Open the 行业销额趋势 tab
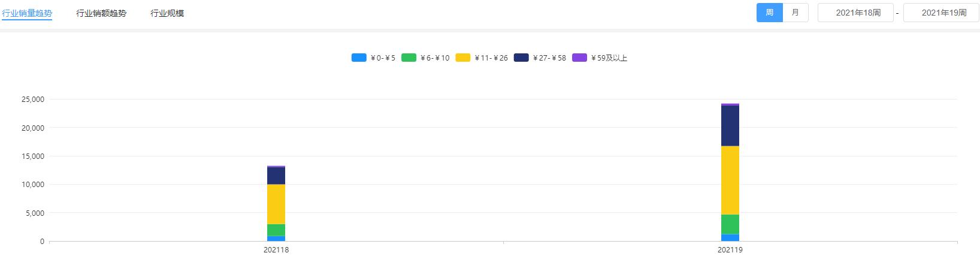This screenshot has width=980, height=268. (101, 13)
